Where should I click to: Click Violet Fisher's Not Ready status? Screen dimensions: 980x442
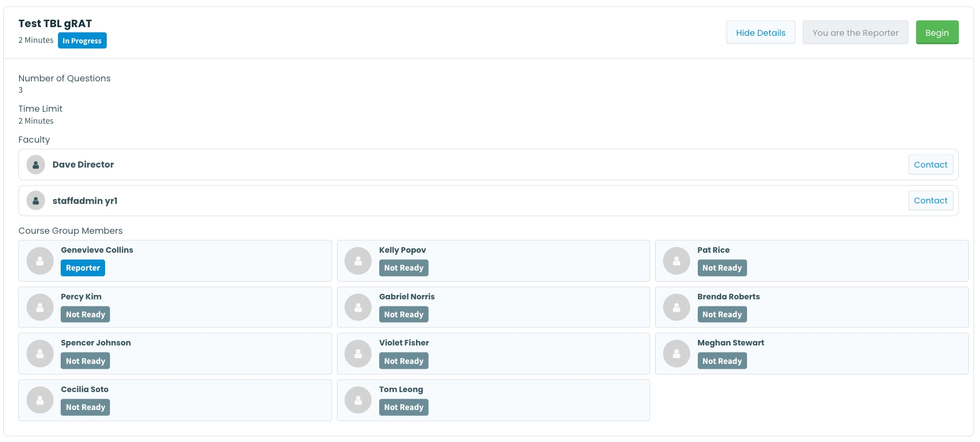click(404, 361)
